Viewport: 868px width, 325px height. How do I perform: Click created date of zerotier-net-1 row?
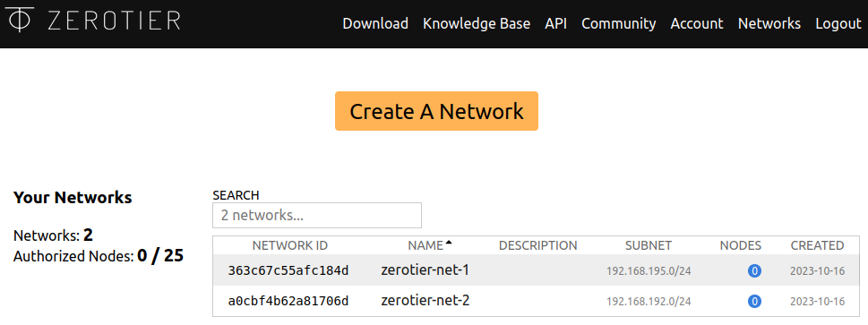click(817, 271)
